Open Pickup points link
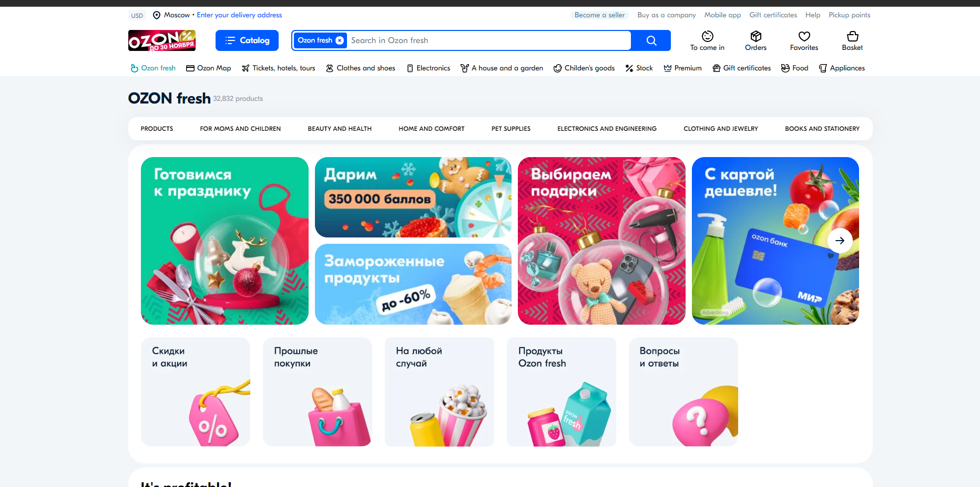Viewport: 980px width, 487px height. [x=849, y=15]
